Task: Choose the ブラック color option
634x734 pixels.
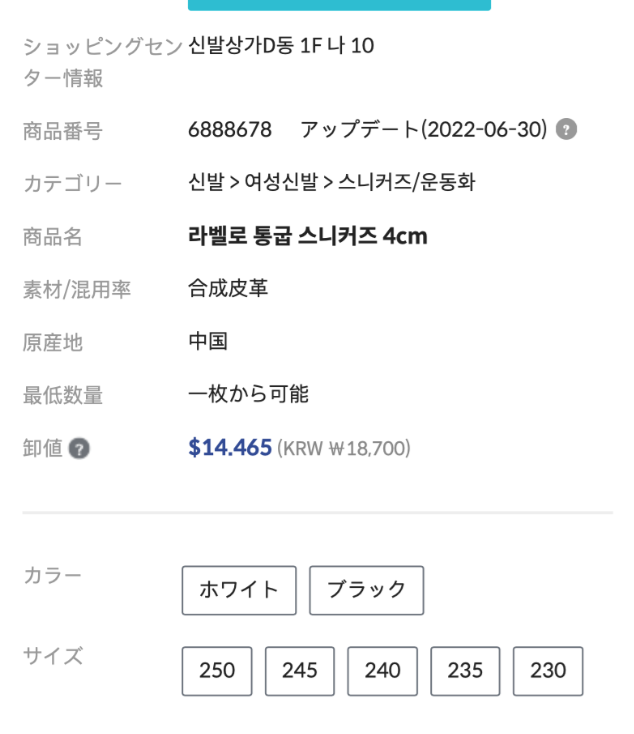Action: coord(366,590)
